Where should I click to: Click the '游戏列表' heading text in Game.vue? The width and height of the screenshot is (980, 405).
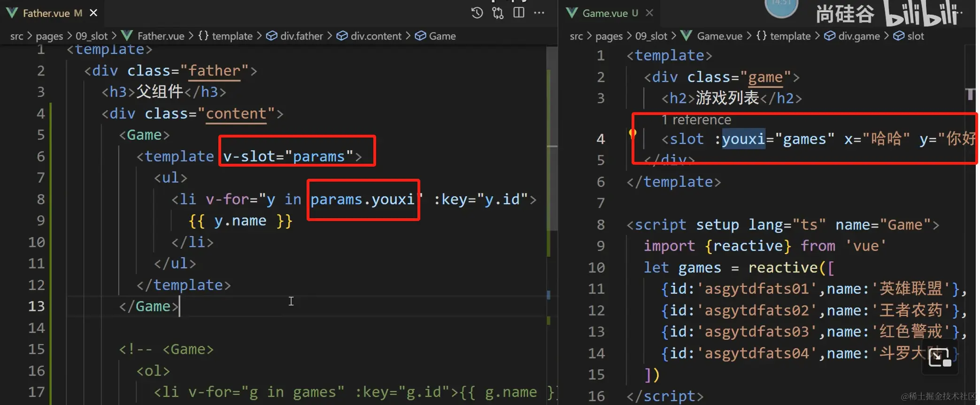[x=727, y=98]
